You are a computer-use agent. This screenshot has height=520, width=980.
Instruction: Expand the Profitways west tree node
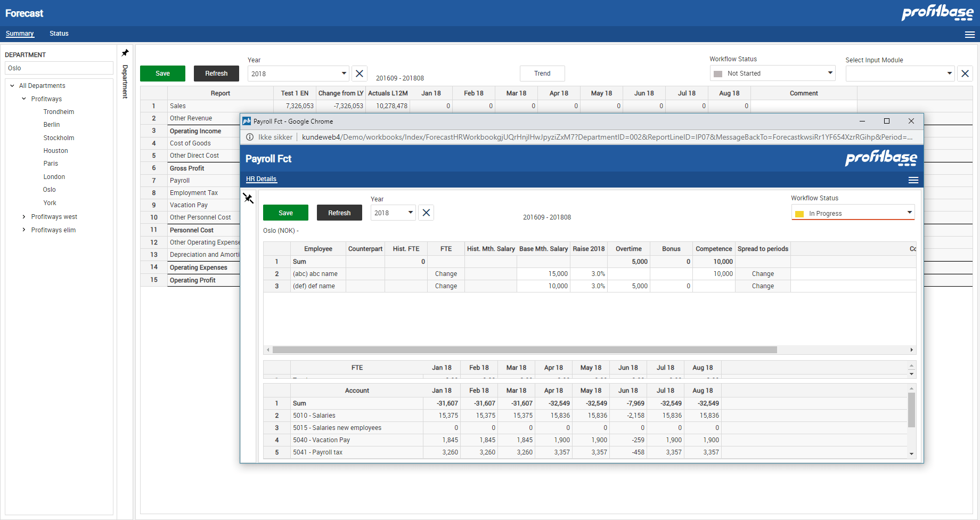click(x=23, y=216)
